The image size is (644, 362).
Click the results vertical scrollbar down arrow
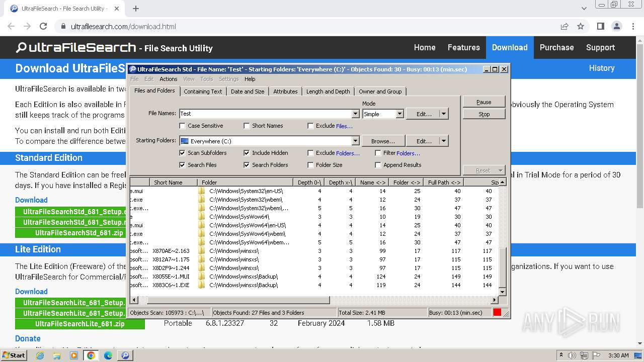(502, 292)
